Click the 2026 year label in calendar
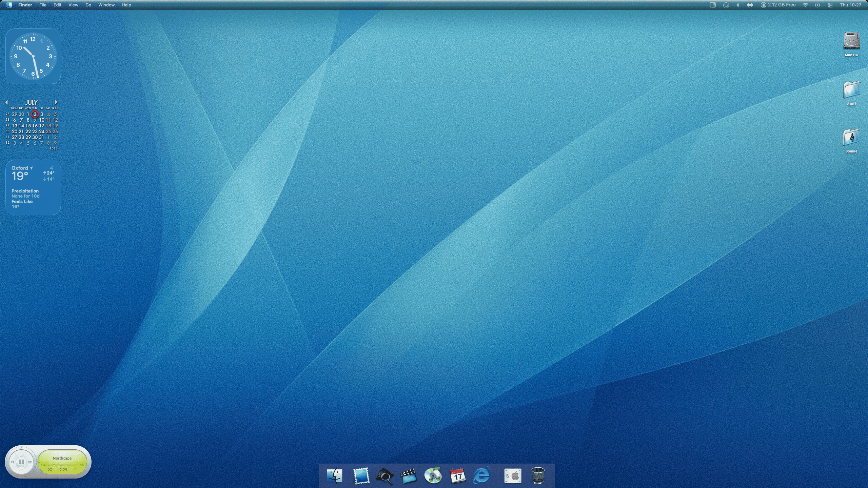Image resolution: width=868 pixels, height=488 pixels. [x=54, y=148]
